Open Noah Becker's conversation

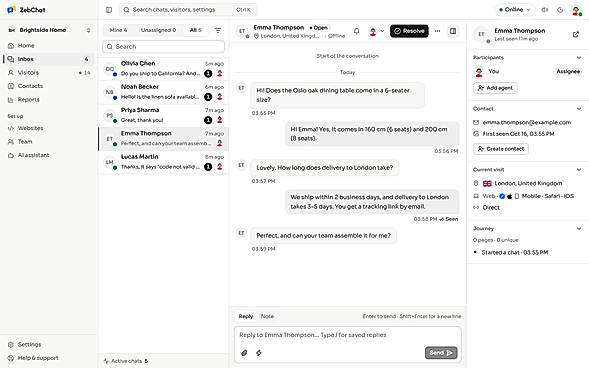point(163,92)
